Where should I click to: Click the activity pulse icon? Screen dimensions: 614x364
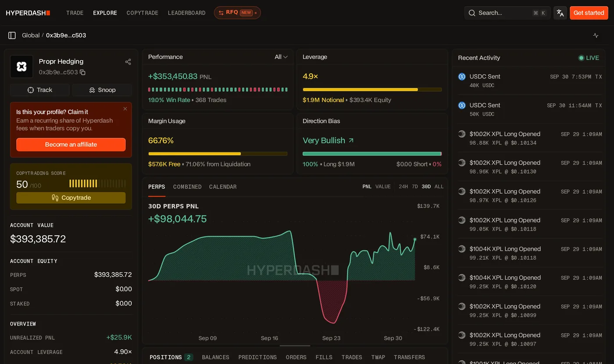coord(596,35)
